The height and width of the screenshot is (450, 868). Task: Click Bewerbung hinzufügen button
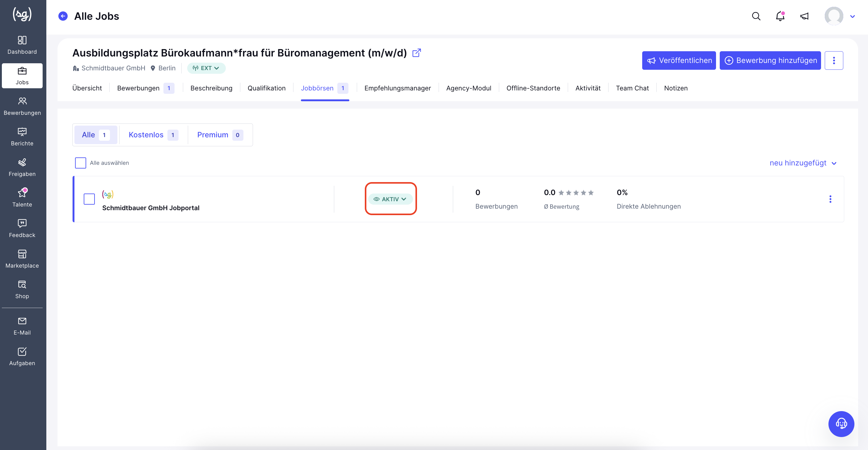770,60
